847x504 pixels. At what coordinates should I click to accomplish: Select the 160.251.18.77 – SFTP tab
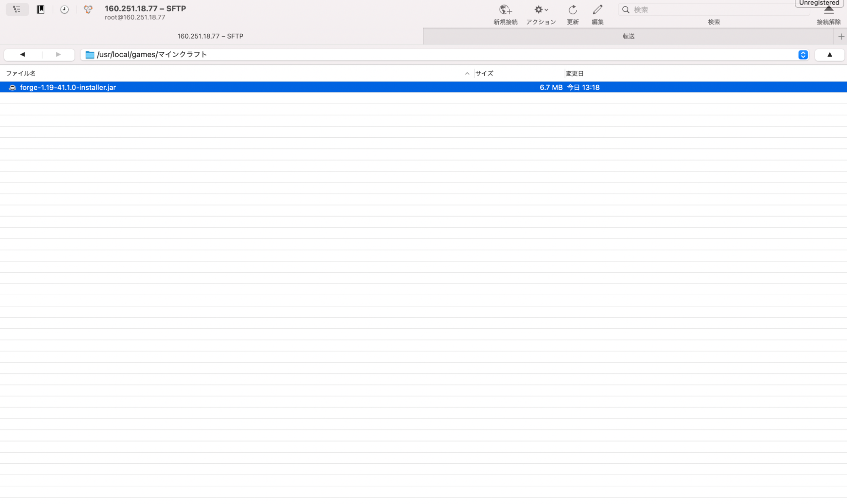tap(211, 36)
